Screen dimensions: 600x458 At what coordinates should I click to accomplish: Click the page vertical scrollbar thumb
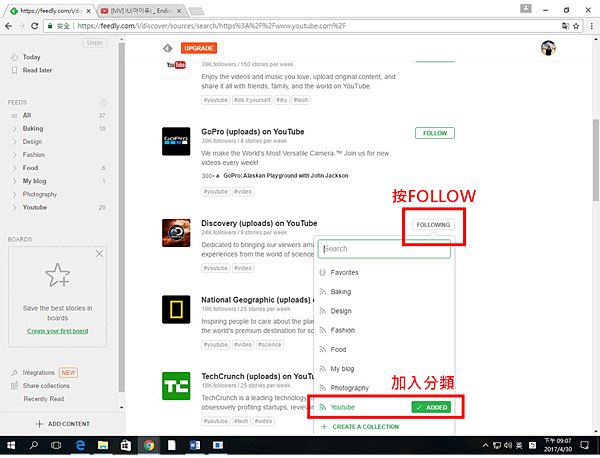click(x=596, y=160)
